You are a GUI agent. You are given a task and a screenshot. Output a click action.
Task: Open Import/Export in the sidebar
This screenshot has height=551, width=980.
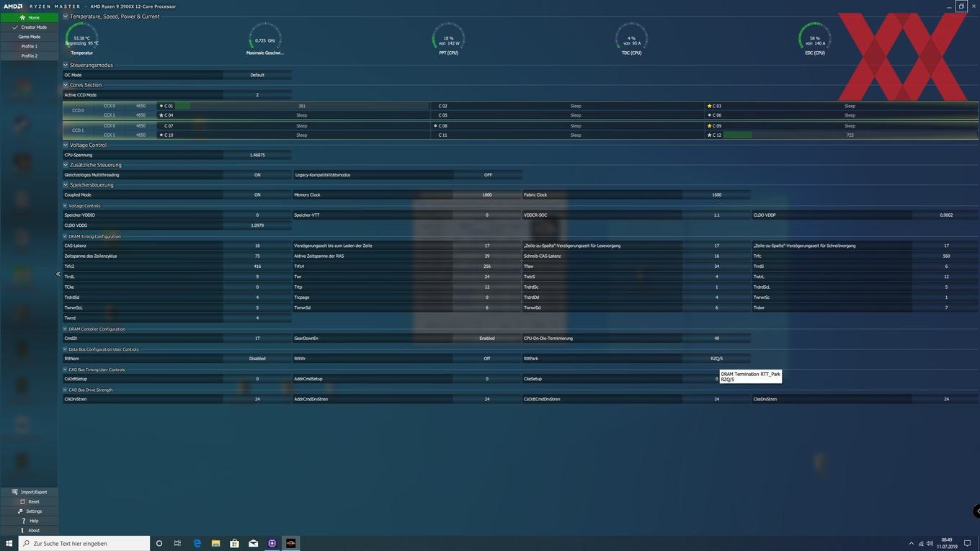click(x=29, y=492)
